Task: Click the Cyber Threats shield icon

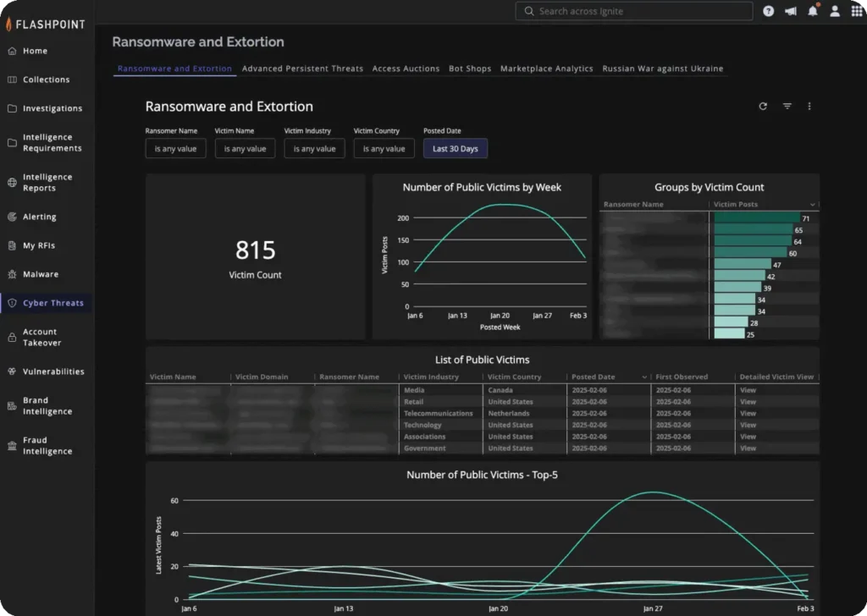Action: coord(12,303)
